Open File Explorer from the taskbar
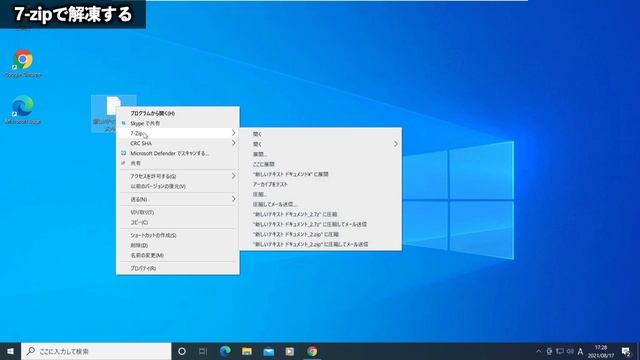The width and height of the screenshot is (640, 360). coord(247,351)
